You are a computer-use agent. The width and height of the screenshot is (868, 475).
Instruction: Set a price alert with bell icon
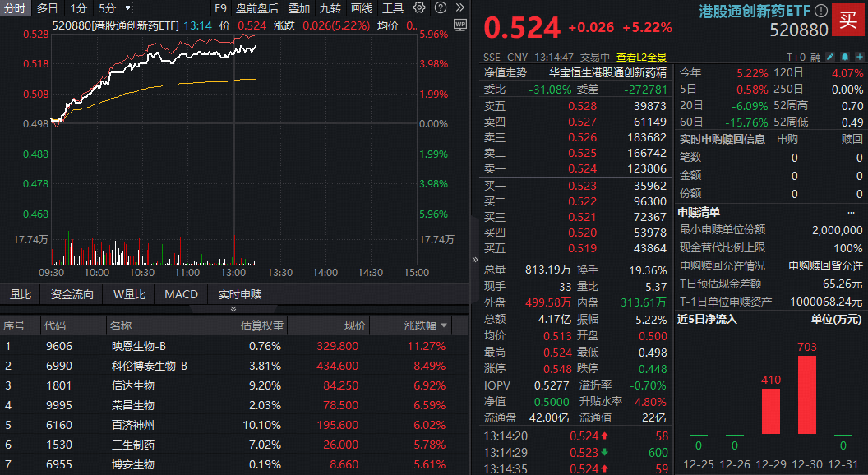[844, 58]
